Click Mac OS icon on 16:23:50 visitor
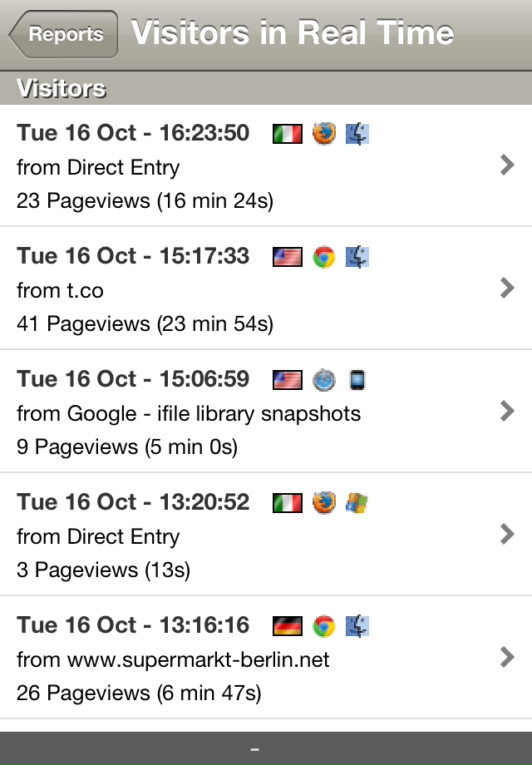Viewport: 532px width, 765px height. click(357, 134)
